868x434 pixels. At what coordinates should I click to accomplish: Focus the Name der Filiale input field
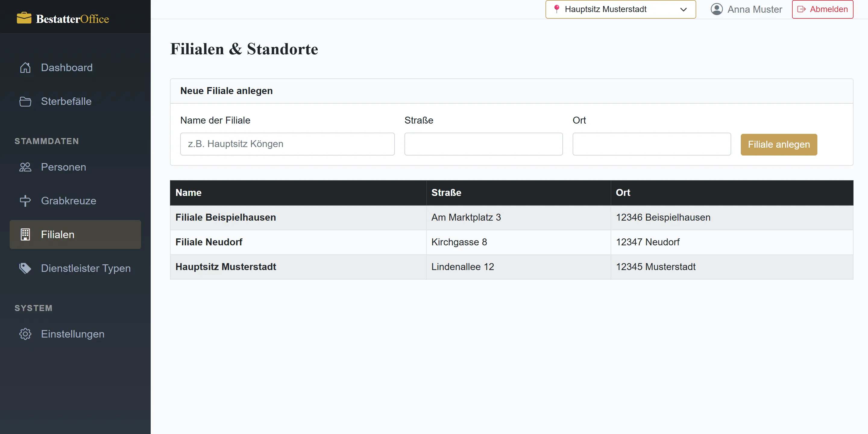pos(288,144)
